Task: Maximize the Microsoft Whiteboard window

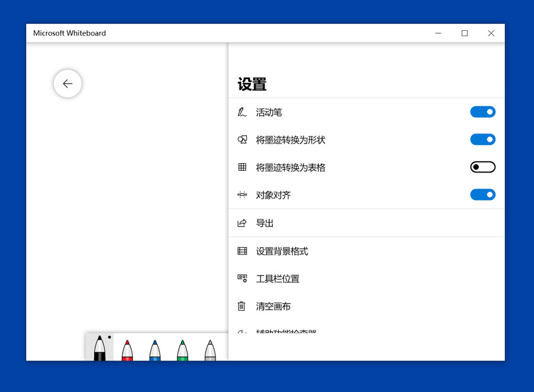Action: [465, 33]
